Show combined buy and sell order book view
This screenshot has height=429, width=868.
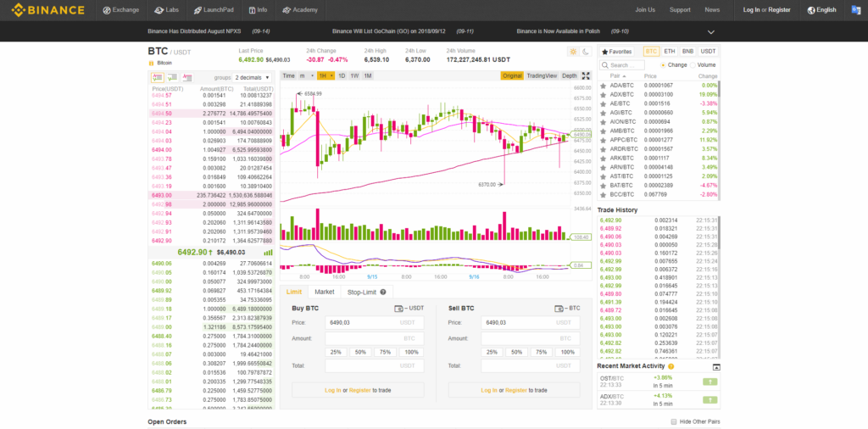(x=157, y=77)
